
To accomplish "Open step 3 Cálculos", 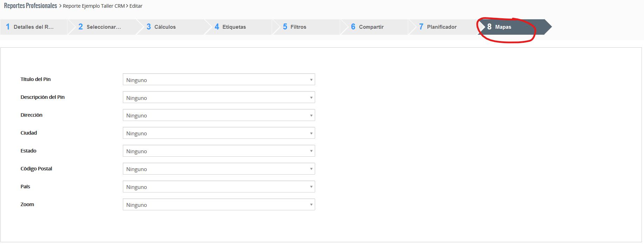I will click(164, 27).
